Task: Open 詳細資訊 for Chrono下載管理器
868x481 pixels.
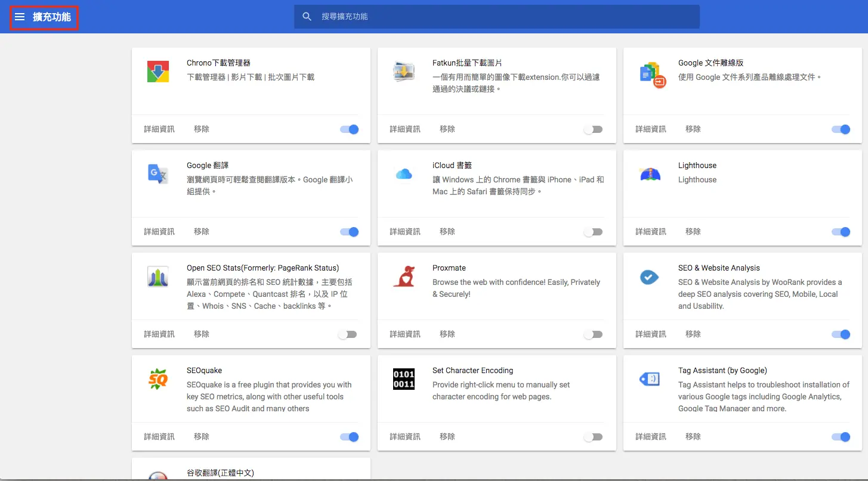Action: (x=159, y=129)
